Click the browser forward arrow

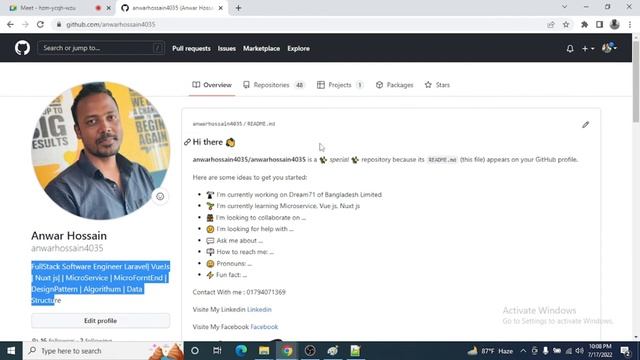(25, 24)
